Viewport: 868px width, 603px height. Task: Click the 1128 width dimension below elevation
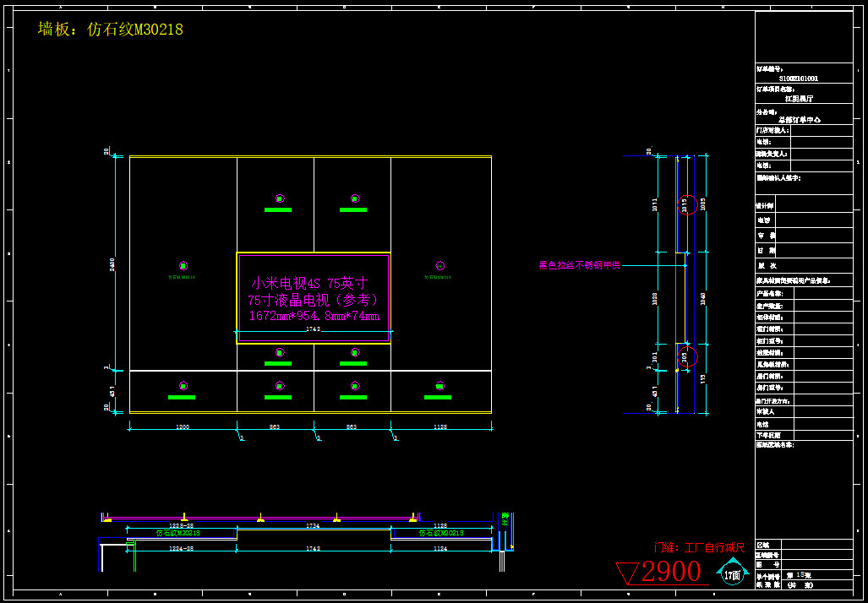click(x=439, y=427)
